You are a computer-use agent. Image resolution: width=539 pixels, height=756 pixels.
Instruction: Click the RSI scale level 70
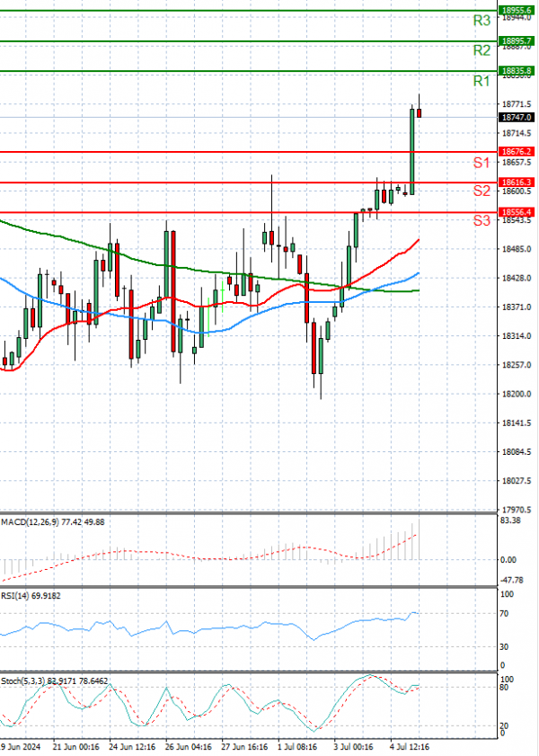click(x=504, y=614)
